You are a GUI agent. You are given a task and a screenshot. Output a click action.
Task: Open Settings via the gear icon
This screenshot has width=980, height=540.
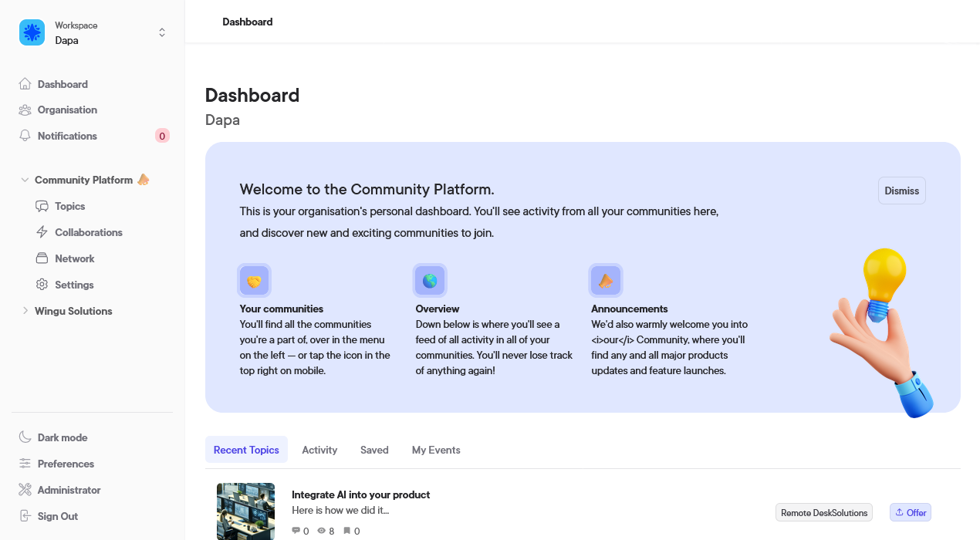[x=42, y=285]
